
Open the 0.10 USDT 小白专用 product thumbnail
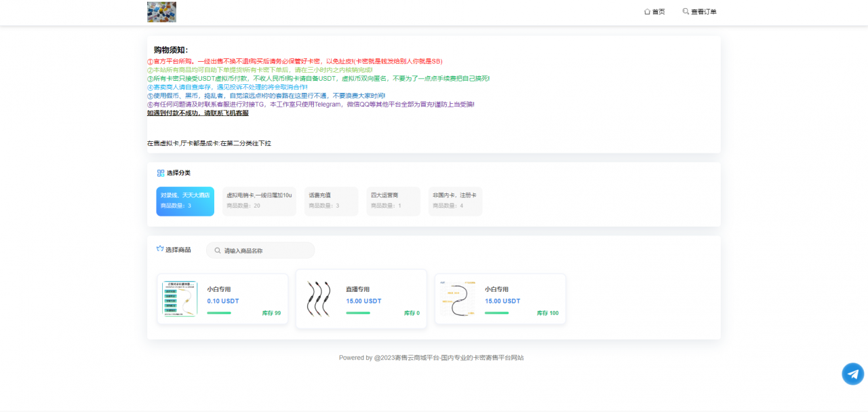pyautogui.click(x=180, y=299)
